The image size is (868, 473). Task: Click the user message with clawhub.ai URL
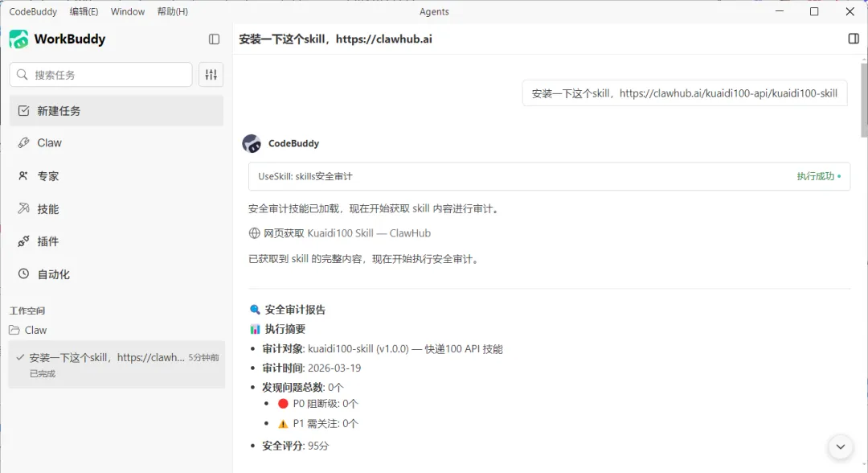pos(684,93)
